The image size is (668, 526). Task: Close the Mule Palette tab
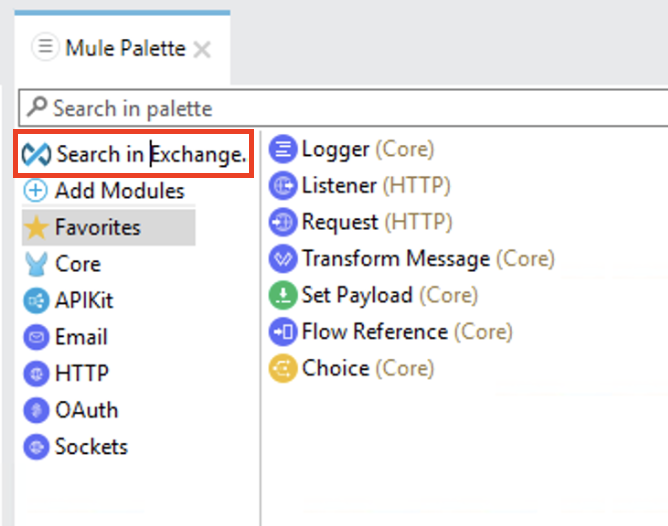(202, 49)
